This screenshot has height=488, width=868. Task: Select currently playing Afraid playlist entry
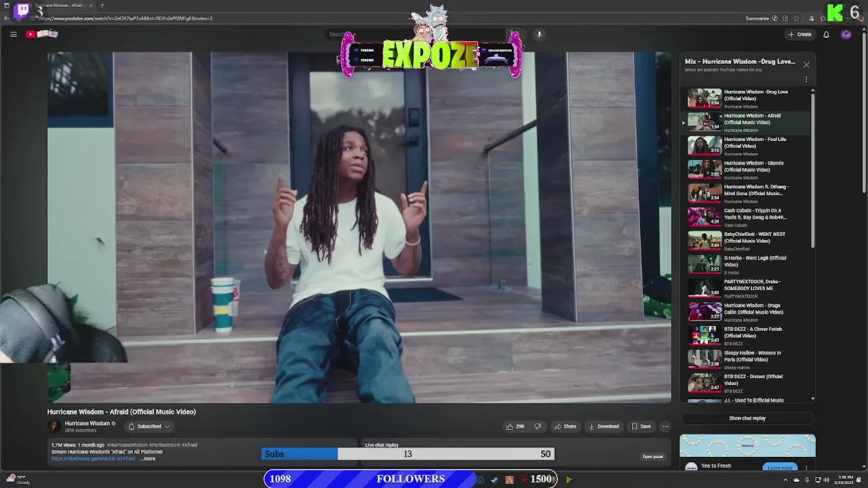pos(746,123)
